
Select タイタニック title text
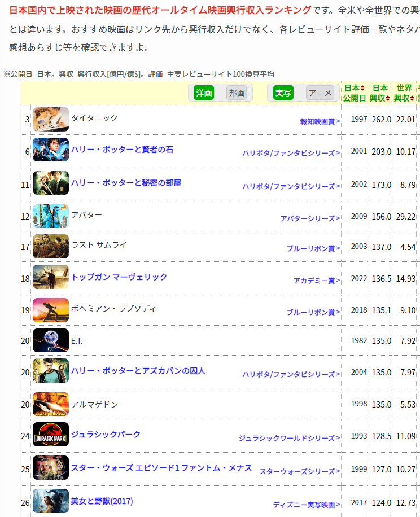(x=95, y=118)
